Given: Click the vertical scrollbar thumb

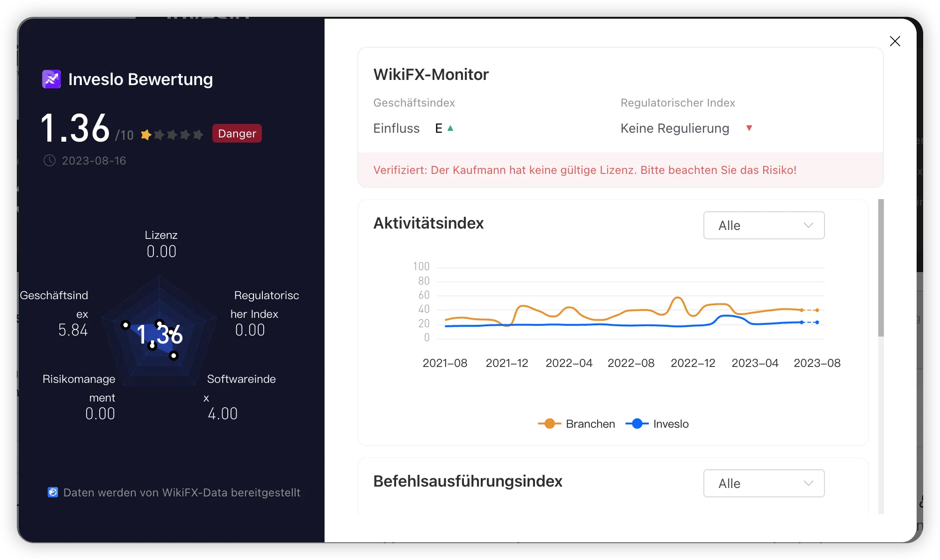Looking at the screenshot, I should click(x=881, y=268).
